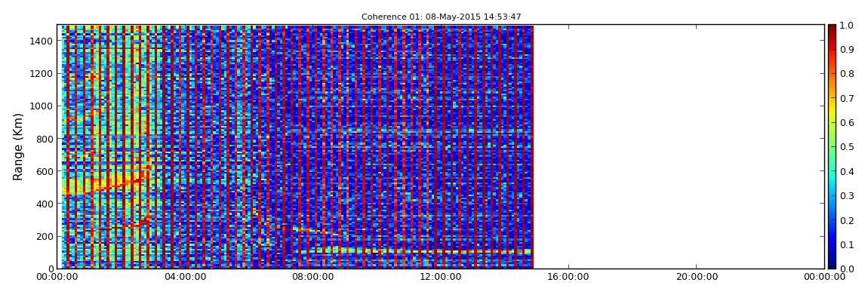Click the colorbar label 0.0
The height and width of the screenshot is (307, 868).
point(847,269)
